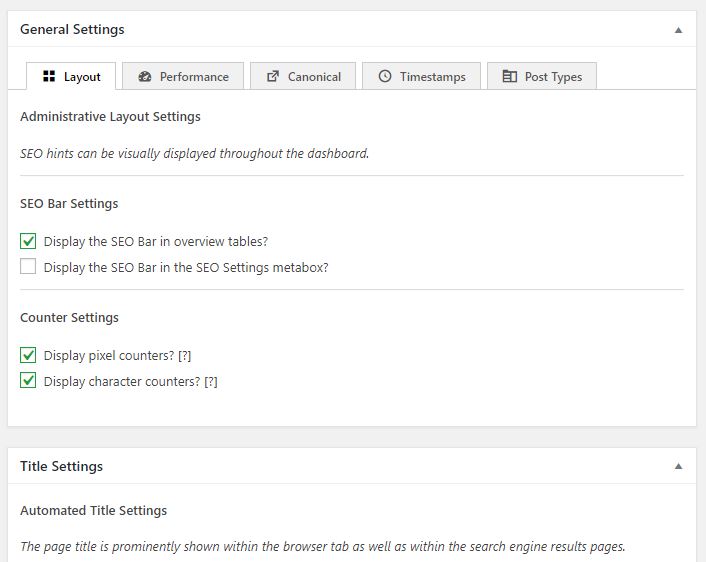
Task: Click the 'Display the SEO Bar in overview tables?' label
Action: 156,242
